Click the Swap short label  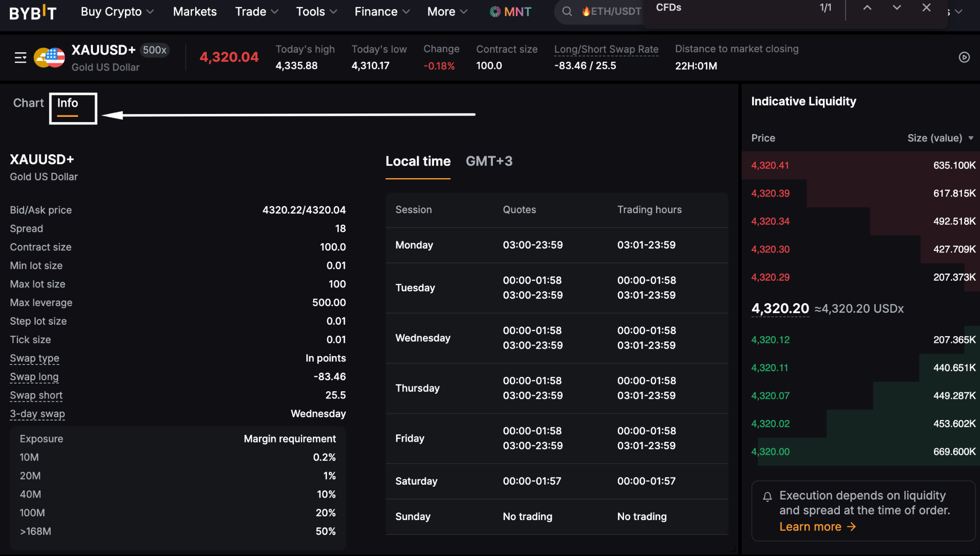tap(36, 396)
